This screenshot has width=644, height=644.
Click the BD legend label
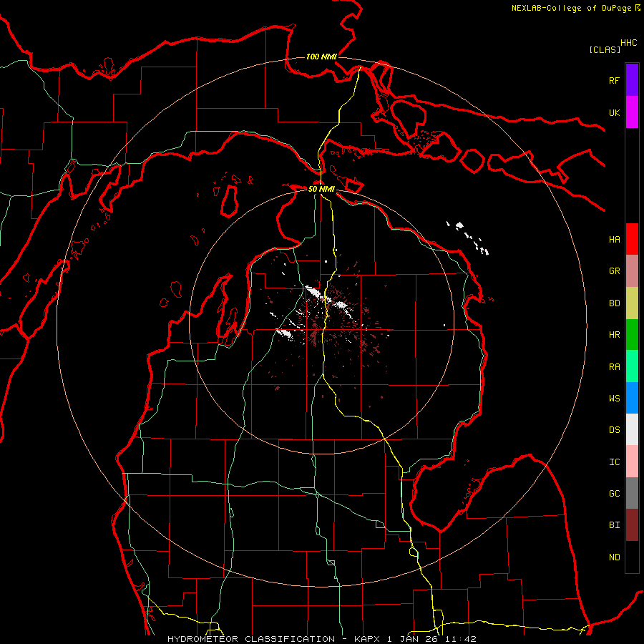614,303
